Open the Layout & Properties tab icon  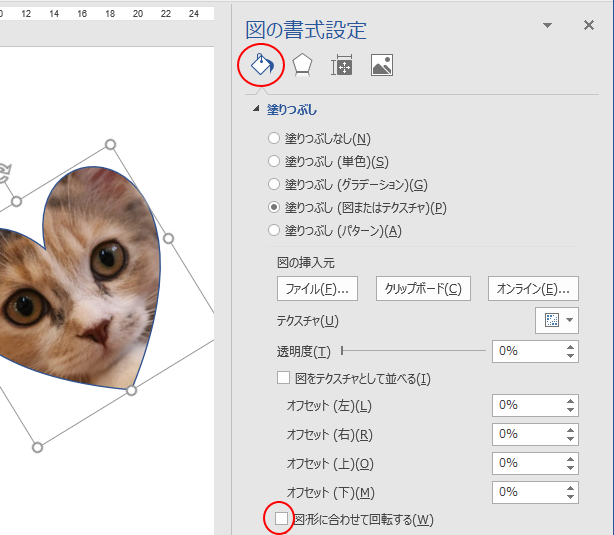coord(342,65)
